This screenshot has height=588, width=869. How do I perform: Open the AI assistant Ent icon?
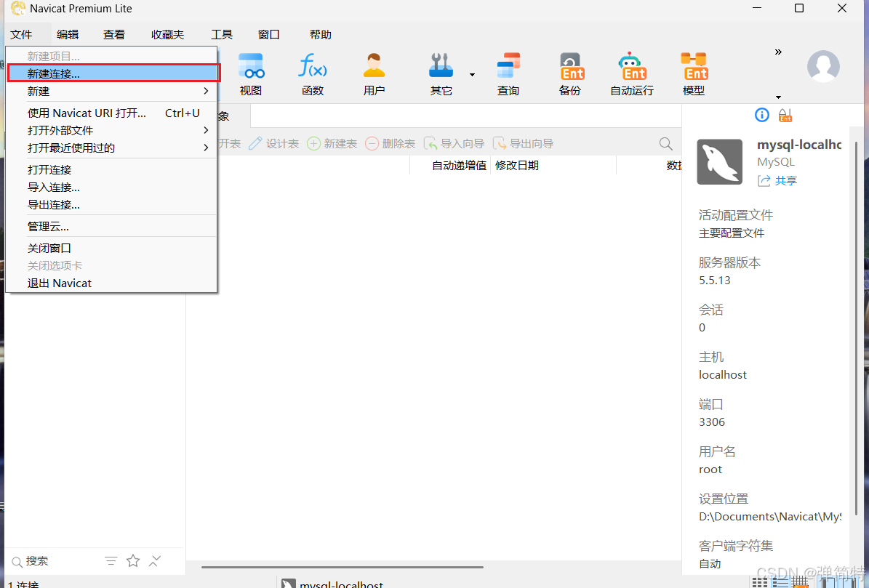point(785,115)
